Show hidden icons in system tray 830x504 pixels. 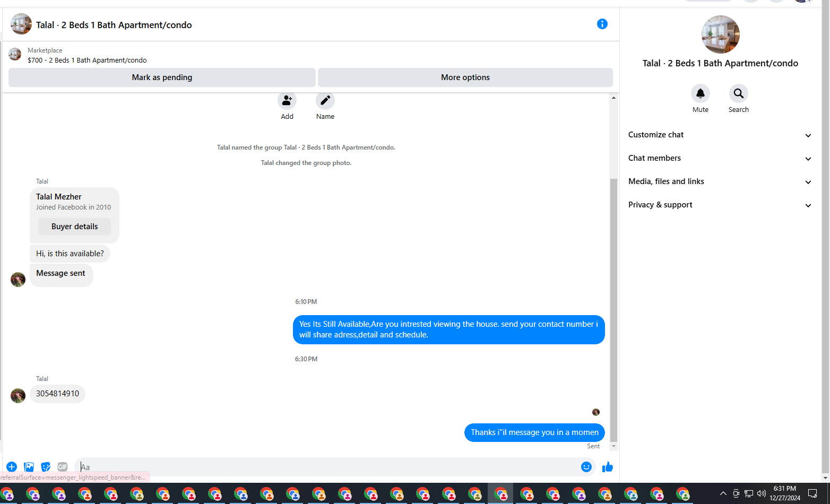723,493
